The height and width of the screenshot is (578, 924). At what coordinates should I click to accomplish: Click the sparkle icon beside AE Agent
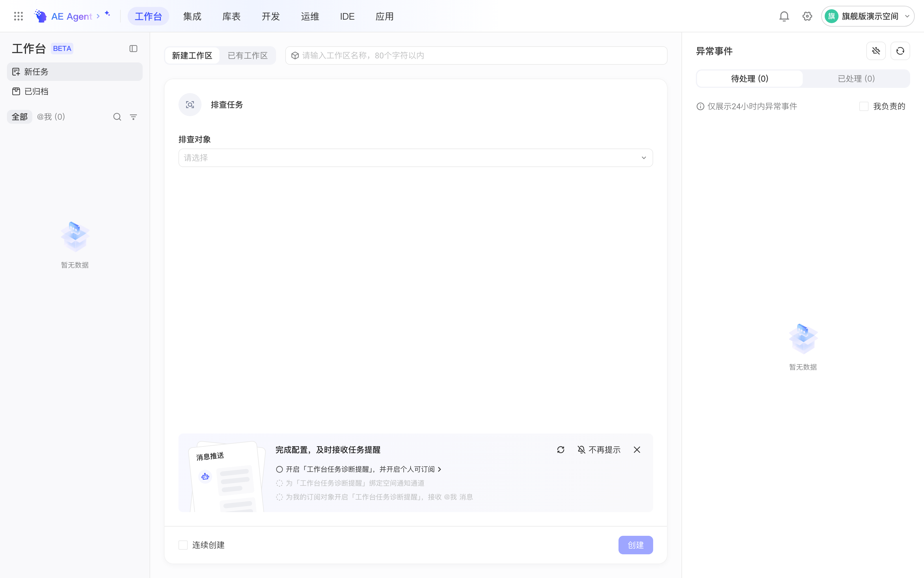click(107, 13)
